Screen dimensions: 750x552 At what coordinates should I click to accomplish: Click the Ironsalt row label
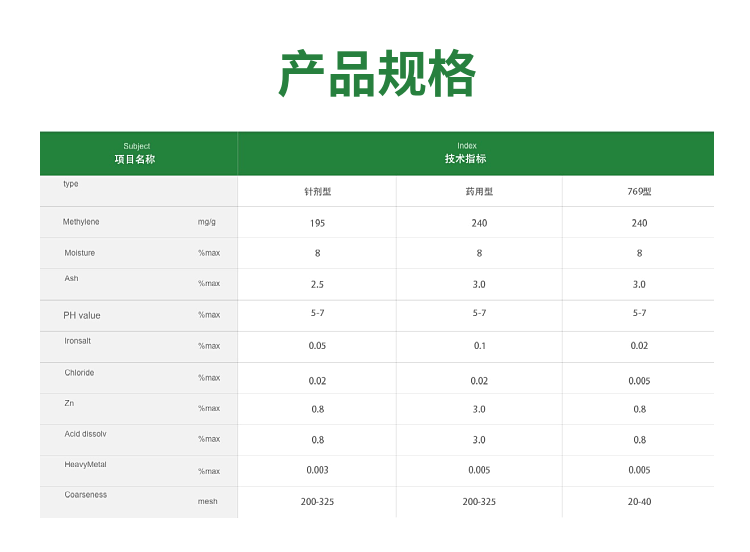click(x=78, y=341)
